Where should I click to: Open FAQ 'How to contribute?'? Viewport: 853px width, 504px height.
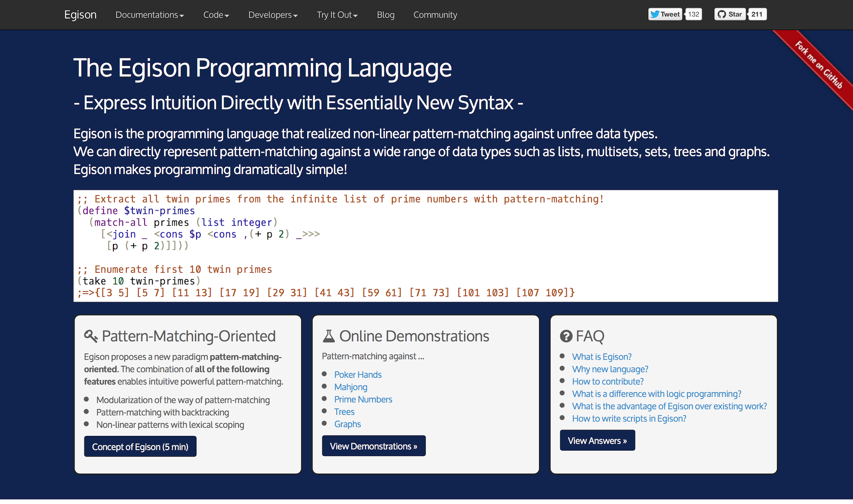[608, 381]
